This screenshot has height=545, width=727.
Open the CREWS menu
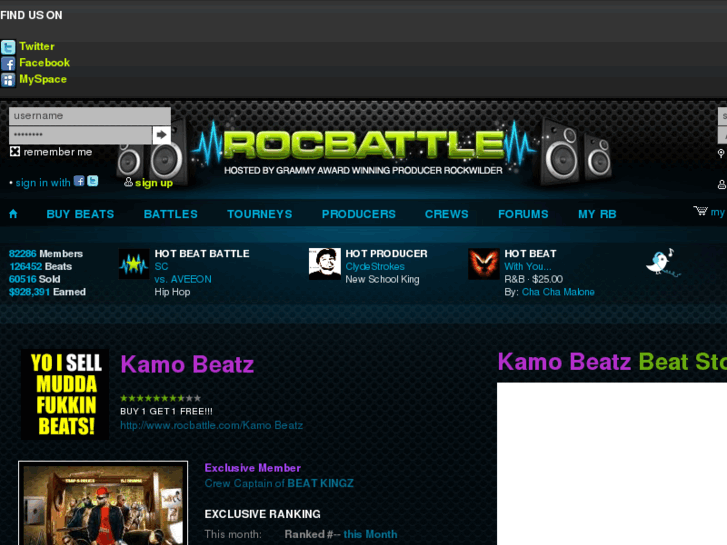pyautogui.click(x=446, y=214)
